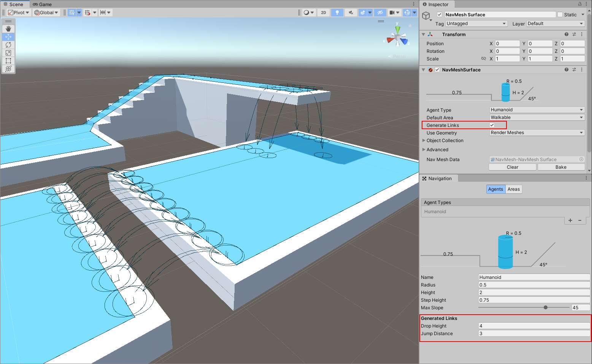
Task: Disable the NavMeshSurface component checkbox
Action: (x=437, y=70)
